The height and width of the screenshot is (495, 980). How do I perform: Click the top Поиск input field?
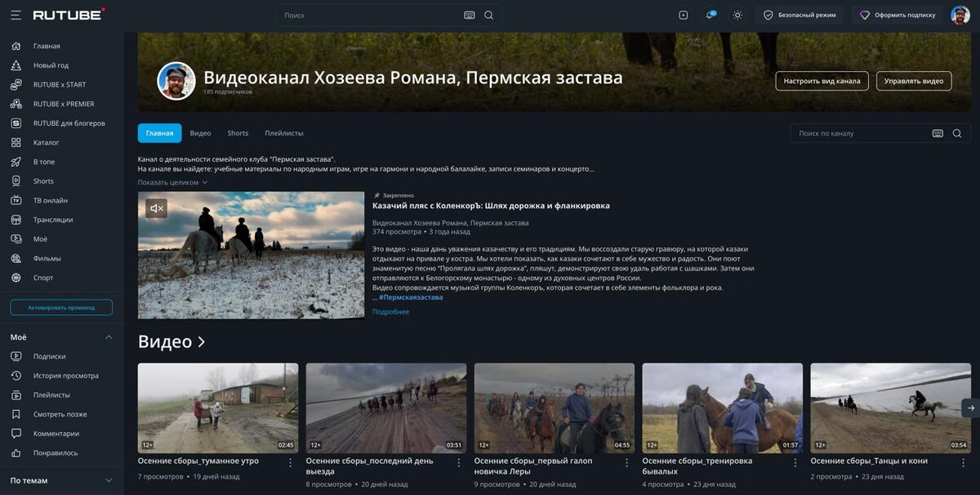point(369,15)
